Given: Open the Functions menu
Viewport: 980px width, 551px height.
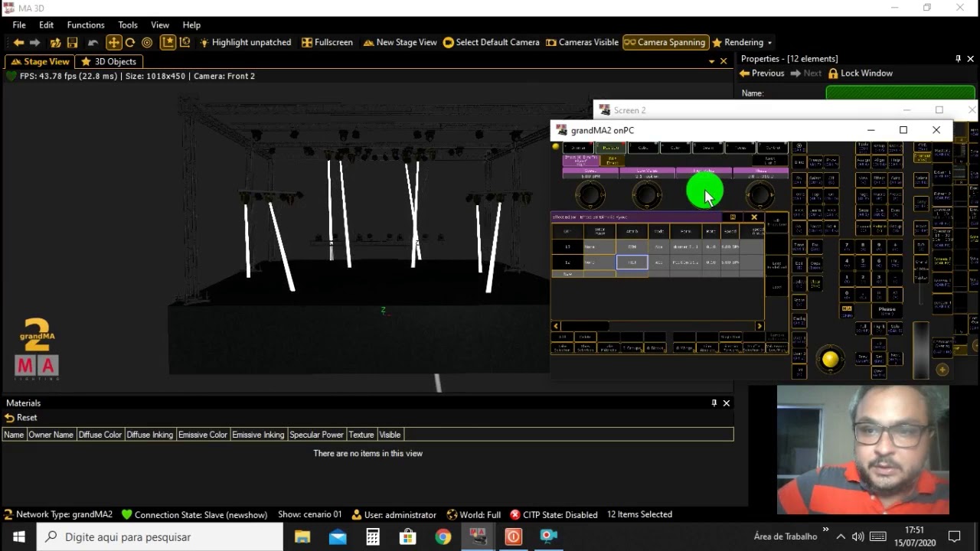Looking at the screenshot, I should pyautogui.click(x=86, y=25).
